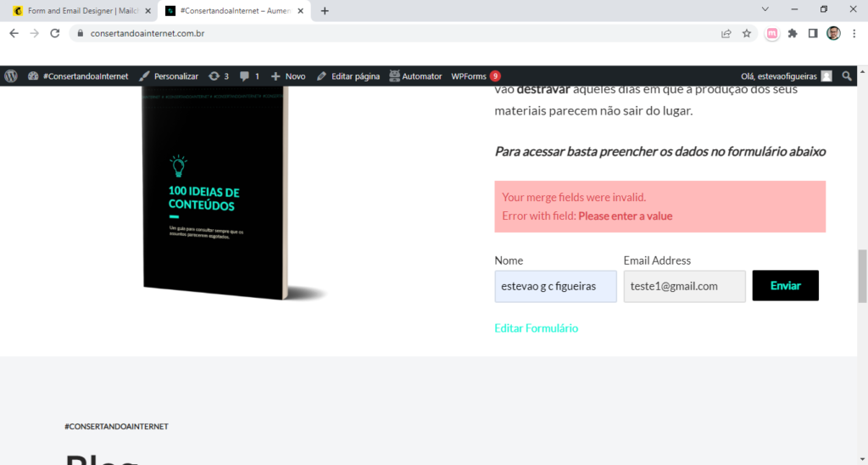The width and height of the screenshot is (868, 465).
Task: Click the WordPress logo in admin bar
Action: (11, 76)
